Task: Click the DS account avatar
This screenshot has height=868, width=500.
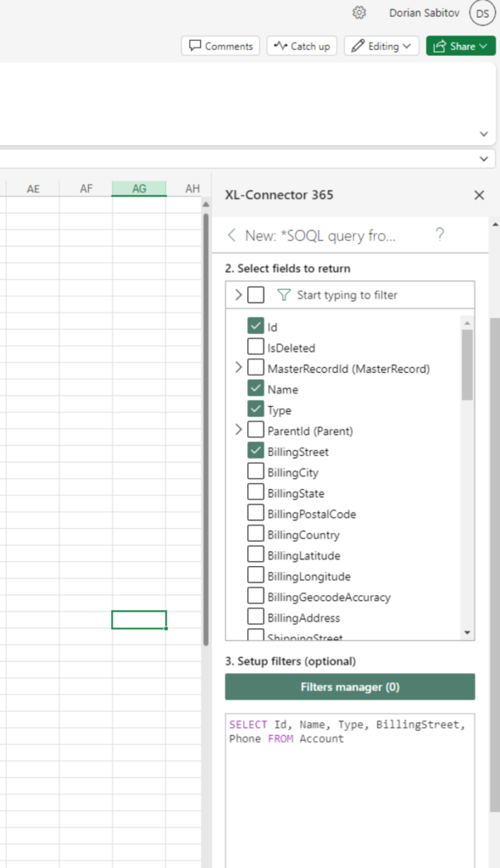Action: [x=482, y=14]
